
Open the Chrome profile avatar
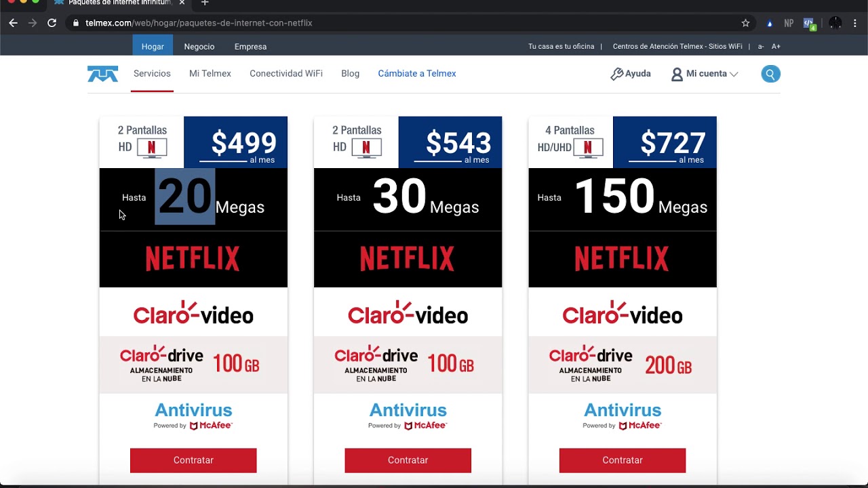coord(835,23)
